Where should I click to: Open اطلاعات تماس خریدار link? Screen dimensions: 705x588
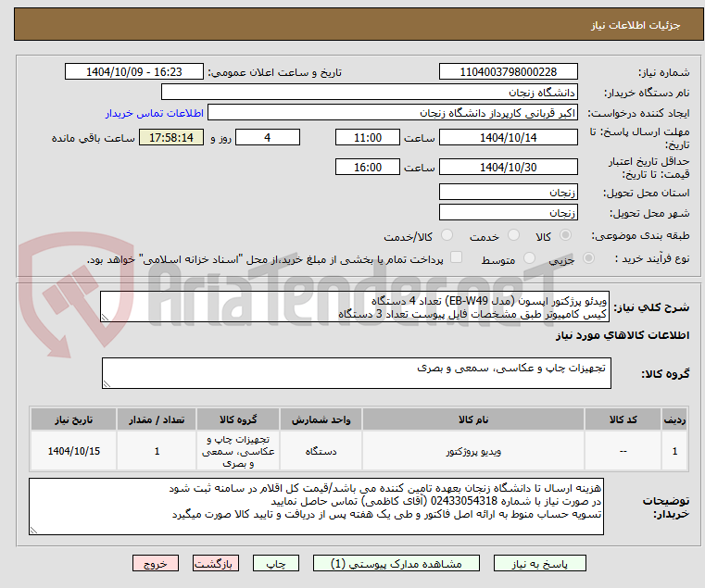(x=155, y=113)
